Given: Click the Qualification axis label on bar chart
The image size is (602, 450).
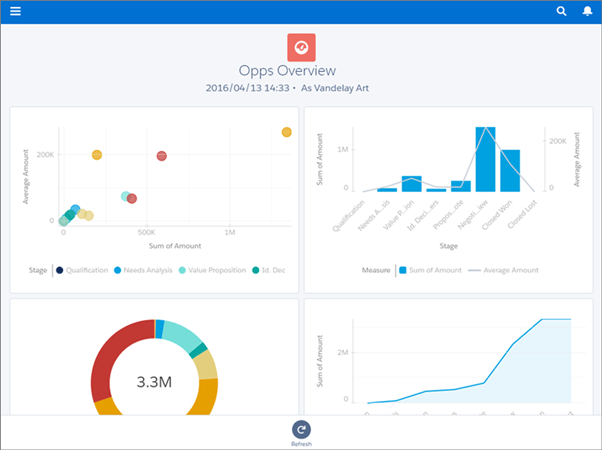Looking at the screenshot, I should 348,216.
